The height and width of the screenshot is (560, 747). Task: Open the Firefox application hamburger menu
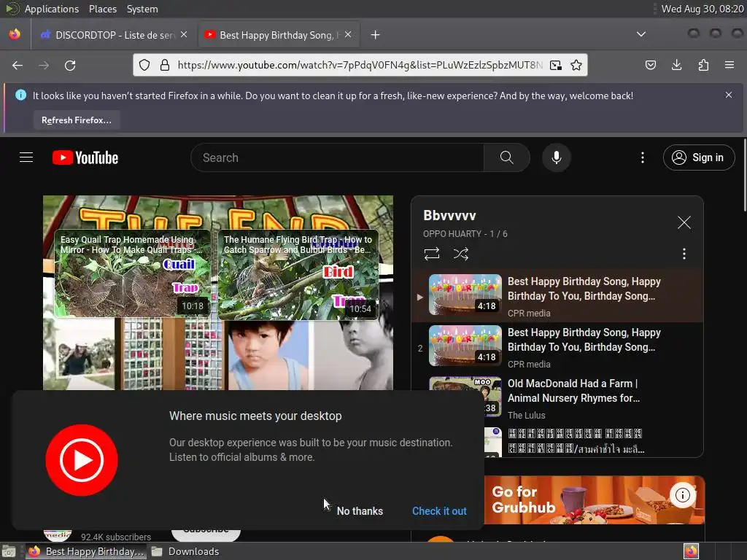pos(729,65)
